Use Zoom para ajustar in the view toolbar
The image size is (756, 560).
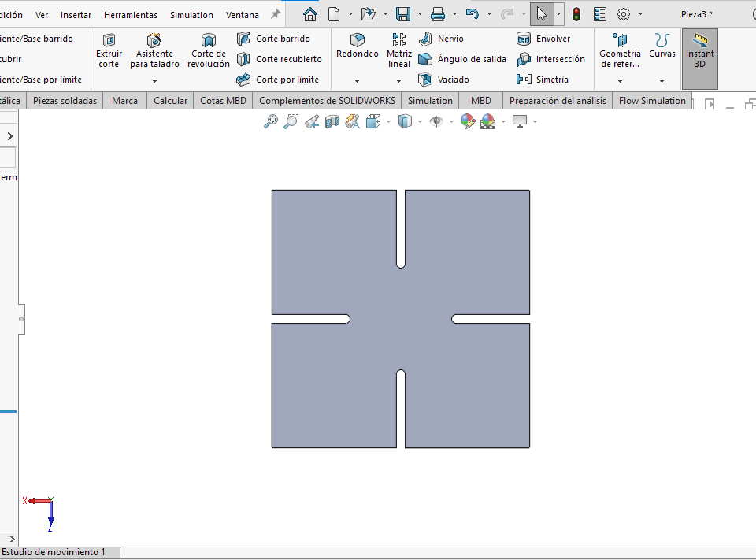point(271,121)
